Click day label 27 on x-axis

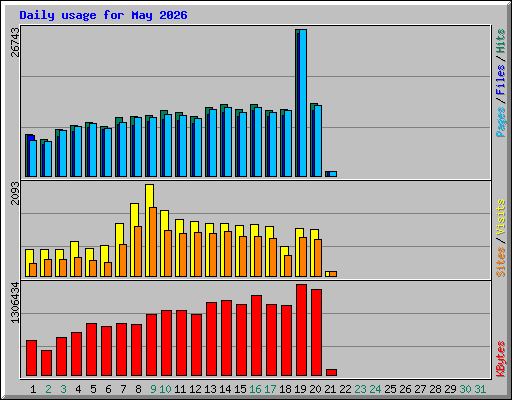(x=420, y=389)
